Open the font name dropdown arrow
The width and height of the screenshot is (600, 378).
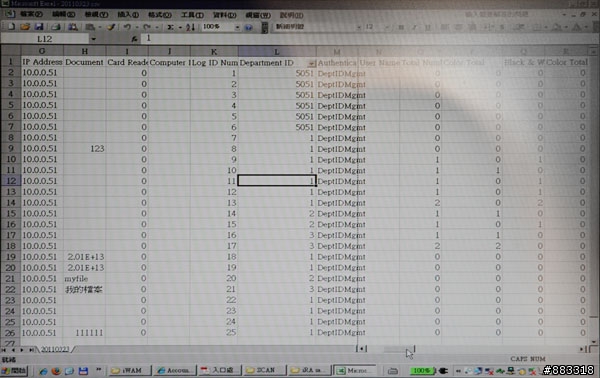pyautogui.click(x=359, y=27)
